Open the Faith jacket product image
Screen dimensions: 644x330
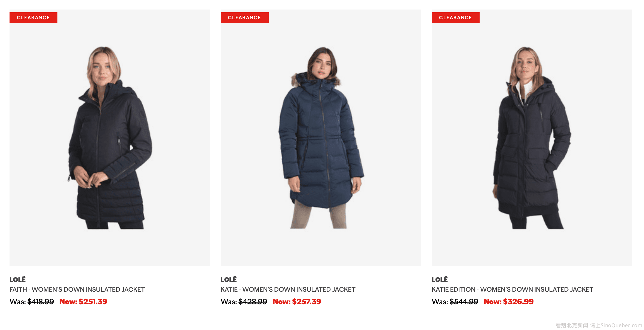(109, 138)
